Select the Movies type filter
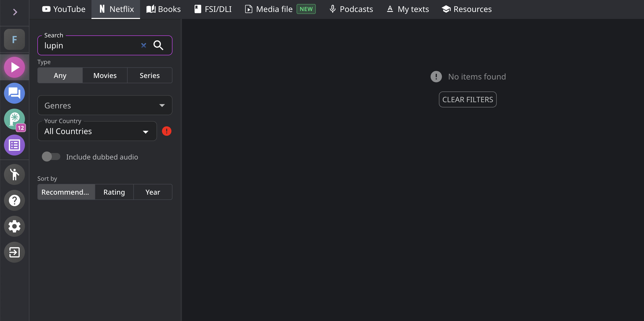The image size is (644, 321). point(105,75)
